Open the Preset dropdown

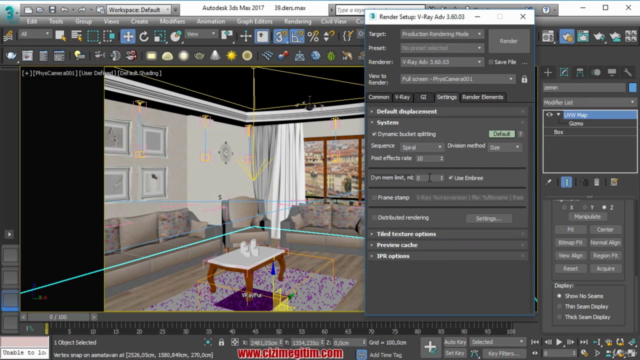coord(442,48)
